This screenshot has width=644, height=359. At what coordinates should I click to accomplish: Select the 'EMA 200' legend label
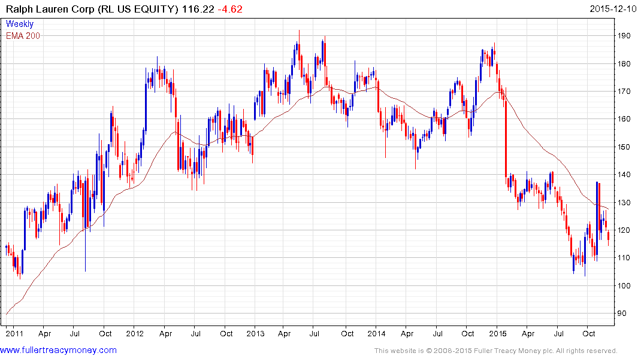click(x=23, y=36)
